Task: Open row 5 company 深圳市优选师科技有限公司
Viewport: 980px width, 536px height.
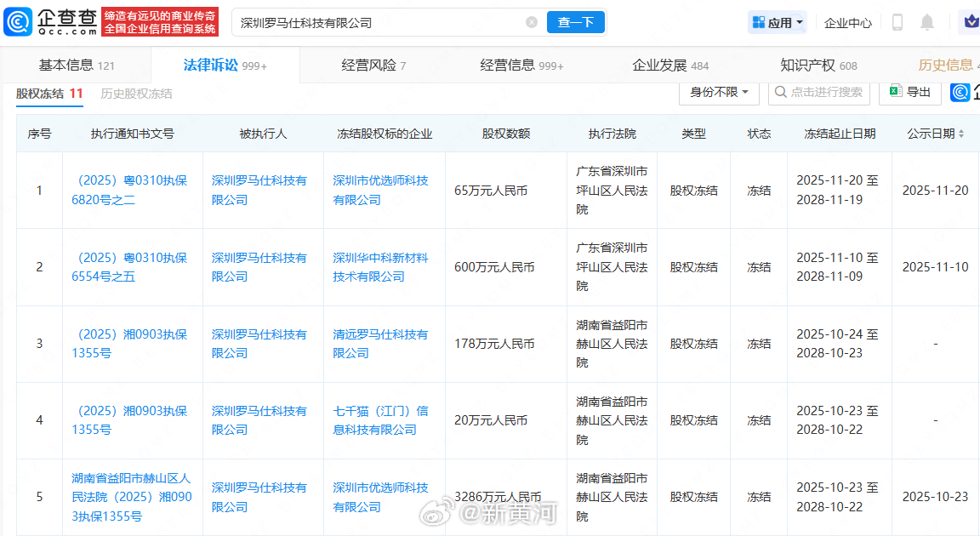Action: (x=380, y=497)
